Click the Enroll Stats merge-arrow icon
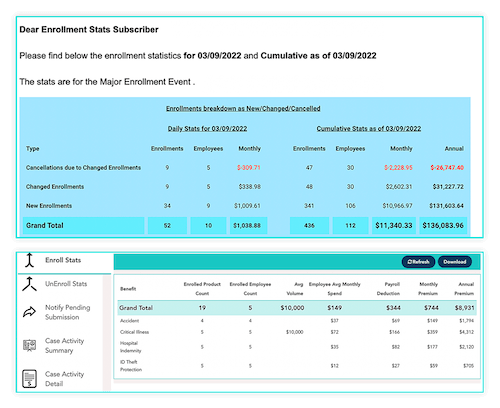 tap(30, 260)
